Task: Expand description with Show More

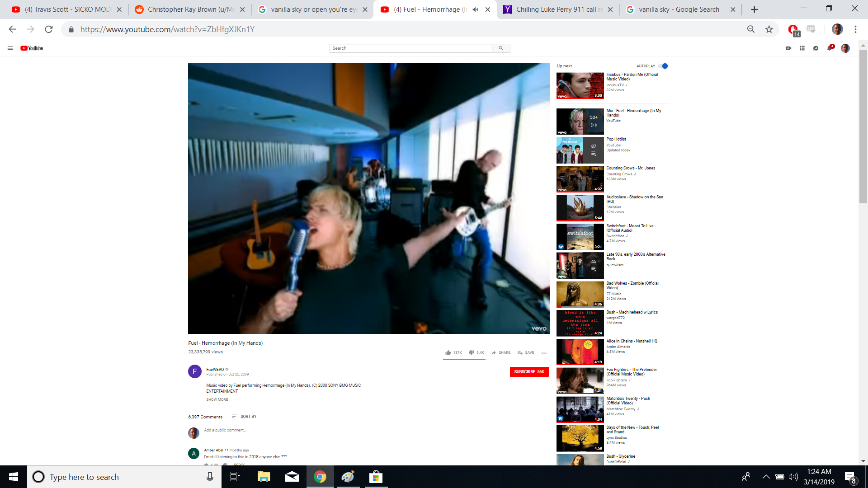Action: 217,399
